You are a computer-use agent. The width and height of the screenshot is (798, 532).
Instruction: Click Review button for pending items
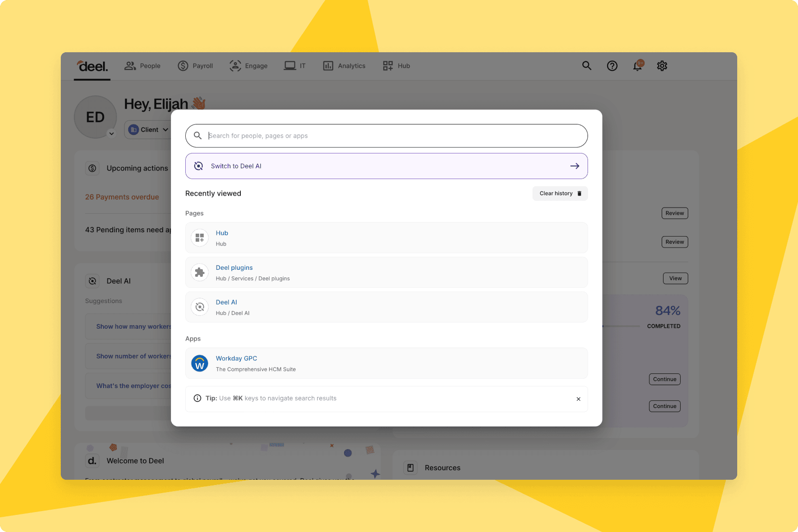675,242
